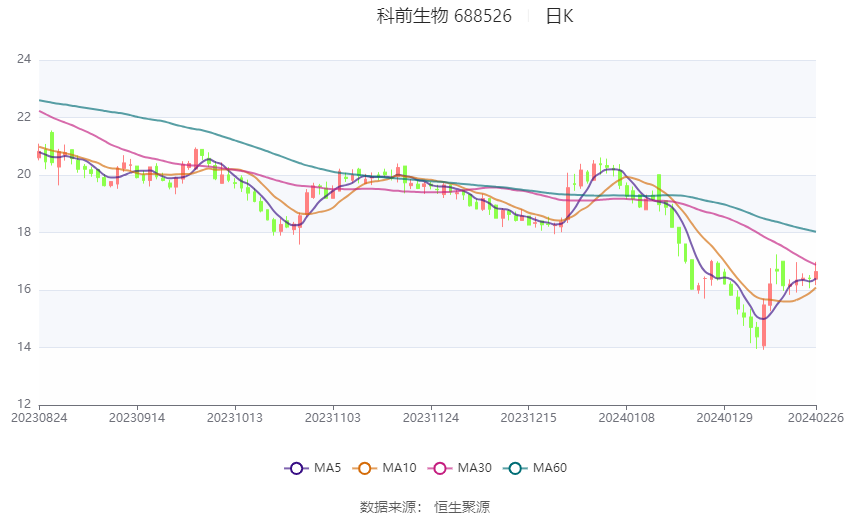
Task: Click the data source text 数据来源：恒生聚源
Action: 425,507
